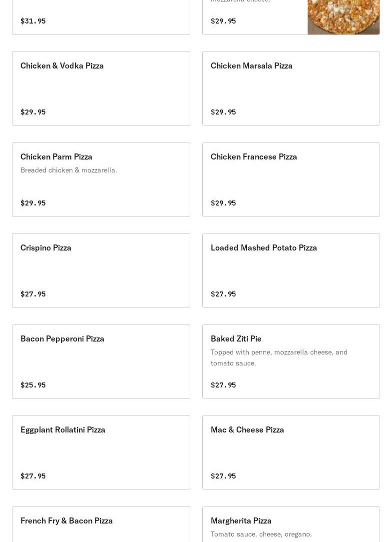Click the penne, mozzarella, tomato sauce description

(279, 357)
